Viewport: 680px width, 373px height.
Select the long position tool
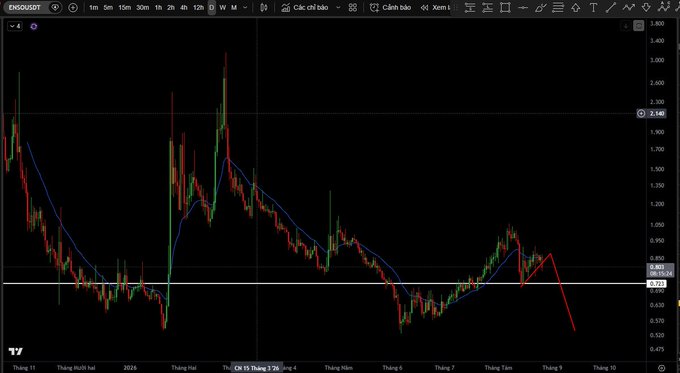(x=470, y=7)
